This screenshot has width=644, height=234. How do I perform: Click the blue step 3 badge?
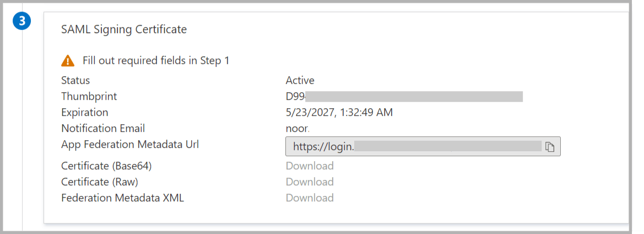pyautogui.click(x=22, y=22)
